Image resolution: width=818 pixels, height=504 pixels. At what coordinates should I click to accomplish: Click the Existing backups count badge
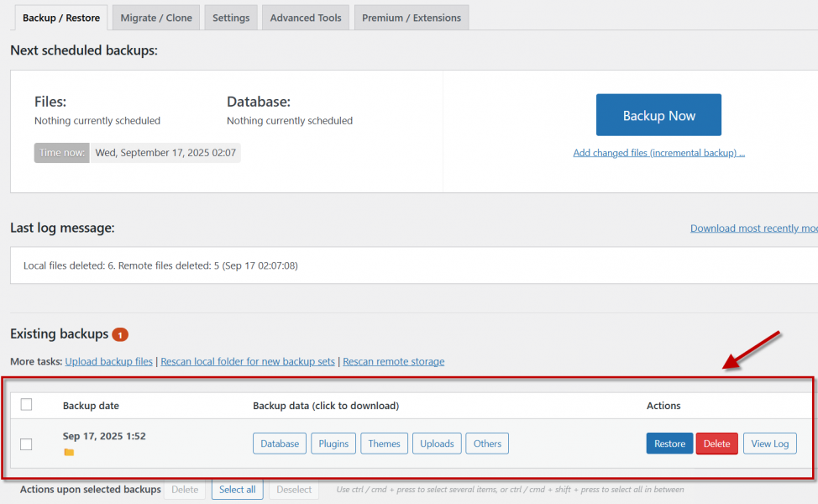click(119, 334)
